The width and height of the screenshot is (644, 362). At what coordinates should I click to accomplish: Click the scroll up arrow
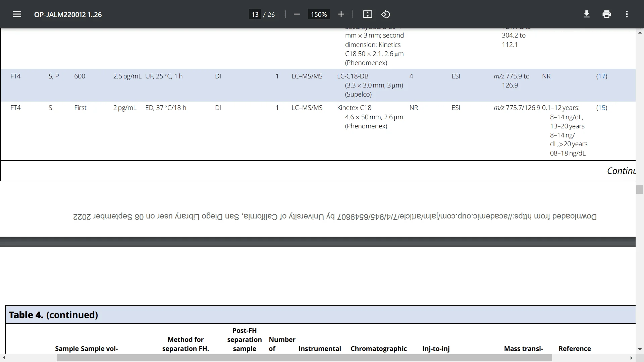tap(640, 33)
